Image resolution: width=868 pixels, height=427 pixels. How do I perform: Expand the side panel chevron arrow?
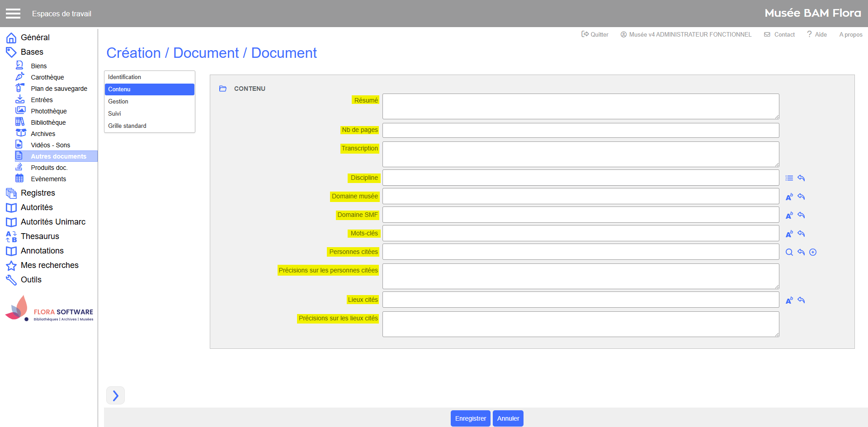click(x=115, y=396)
